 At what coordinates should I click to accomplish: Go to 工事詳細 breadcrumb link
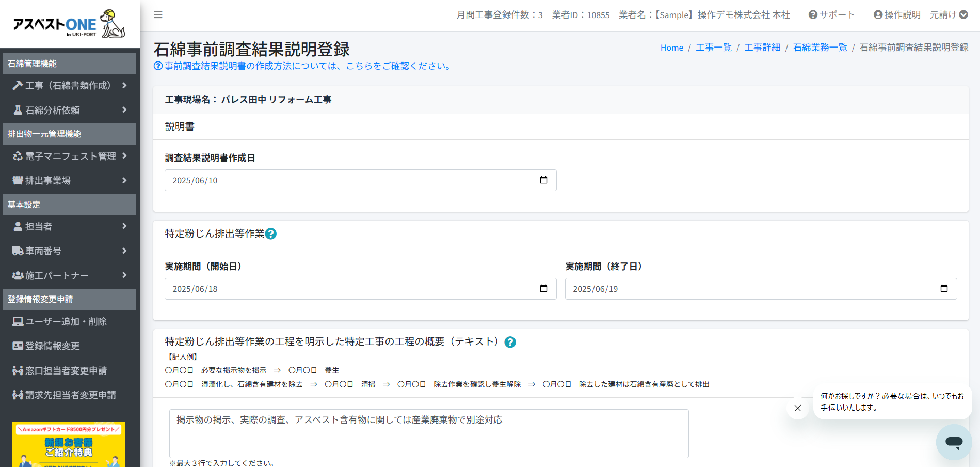click(762, 48)
